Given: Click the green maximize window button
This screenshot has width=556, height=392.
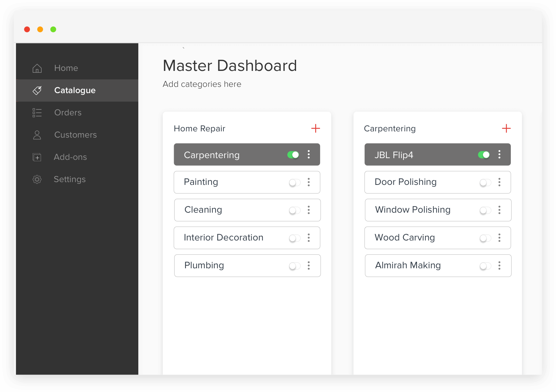Looking at the screenshot, I should (x=53, y=29).
